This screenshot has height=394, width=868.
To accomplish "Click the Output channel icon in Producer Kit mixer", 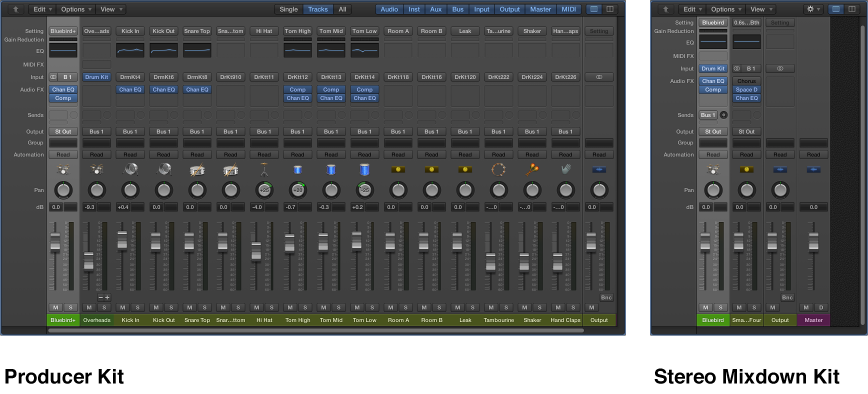I will pyautogui.click(x=599, y=169).
